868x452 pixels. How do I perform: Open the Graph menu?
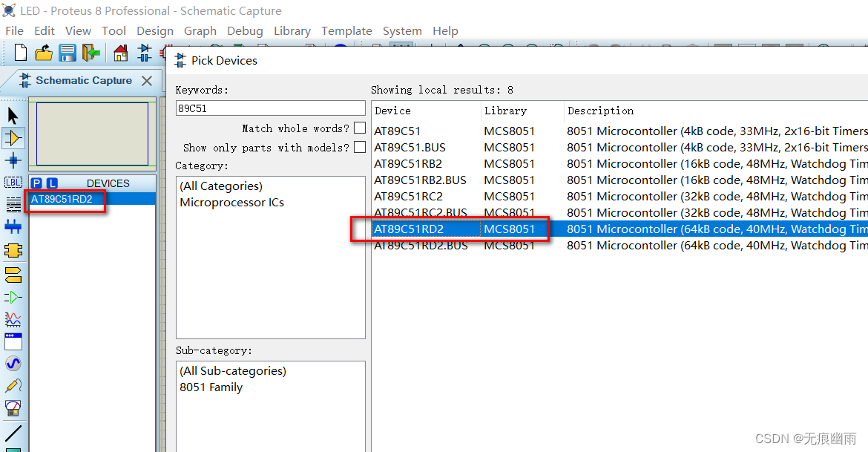click(200, 31)
